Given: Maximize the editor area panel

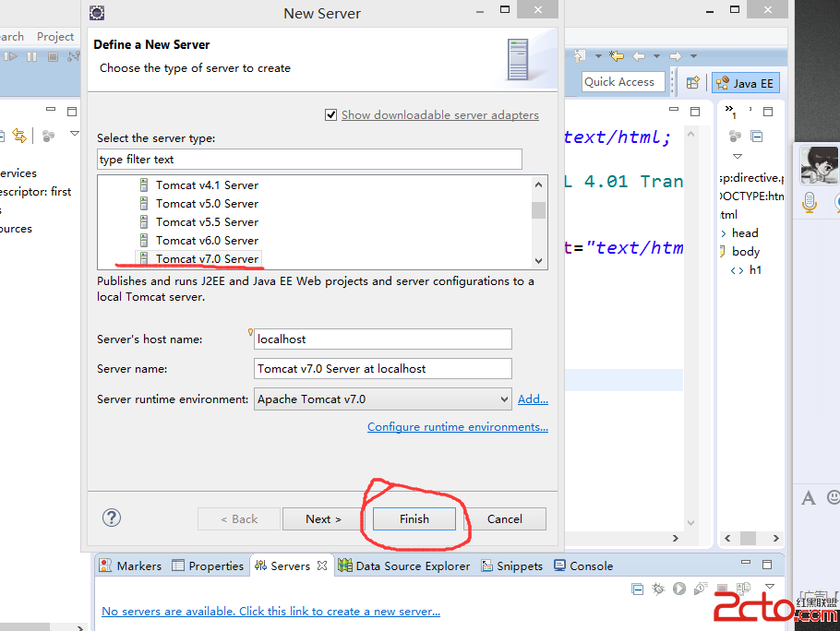Looking at the screenshot, I should 695,112.
